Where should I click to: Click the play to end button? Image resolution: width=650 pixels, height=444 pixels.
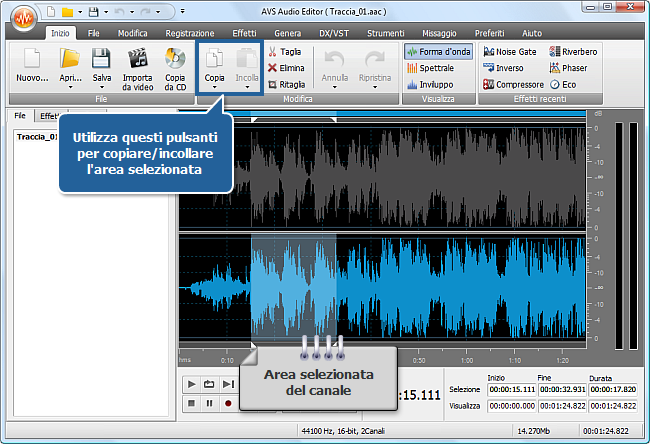point(228,384)
